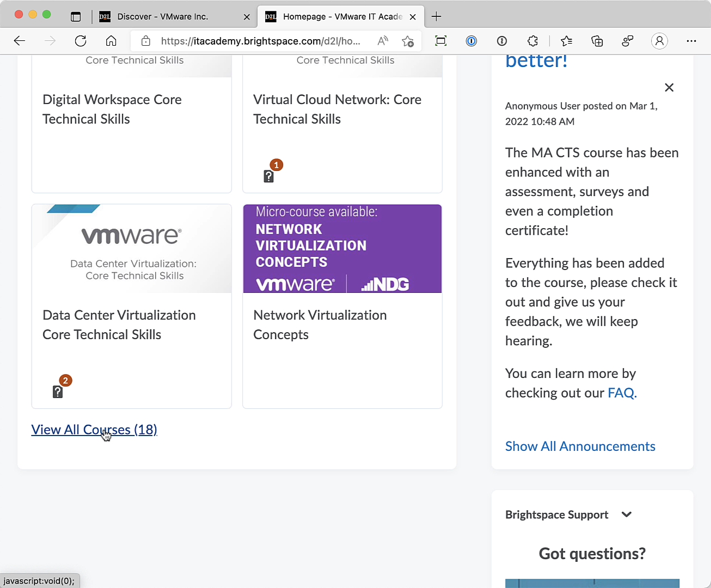The width and height of the screenshot is (711, 588).
Task: Switch to the Discover - VMware Inc. tab
Action: tap(162, 16)
